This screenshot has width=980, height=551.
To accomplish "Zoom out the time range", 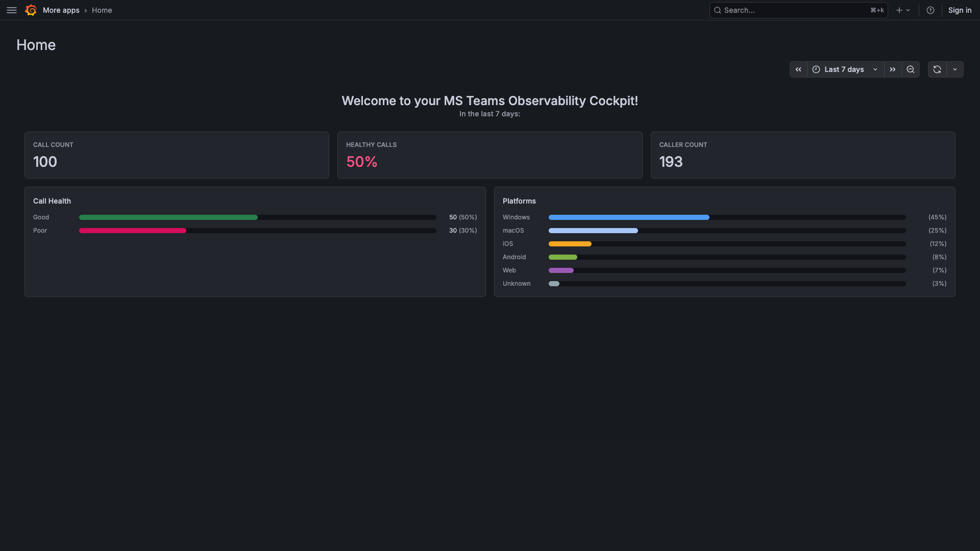I will 910,69.
